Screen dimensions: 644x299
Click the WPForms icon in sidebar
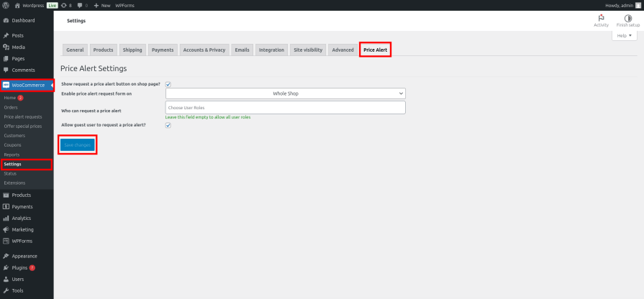coord(6,241)
